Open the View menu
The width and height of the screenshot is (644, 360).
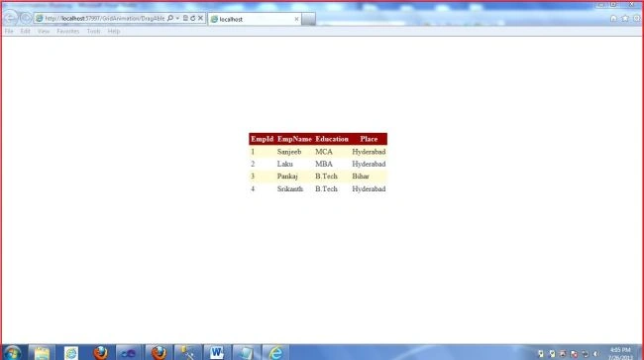click(44, 31)
